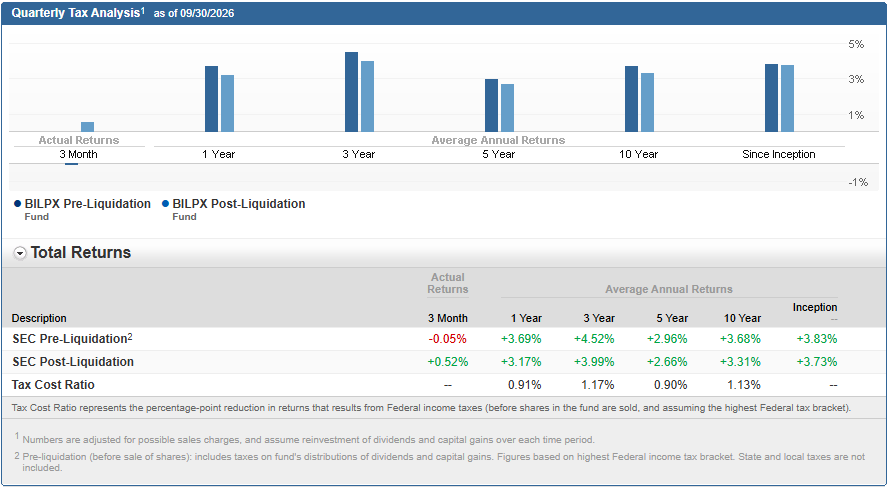The image size is (888, 487).
Task: Click footnote 2 about pre-liquidation taxes
Action: [439, 462]
